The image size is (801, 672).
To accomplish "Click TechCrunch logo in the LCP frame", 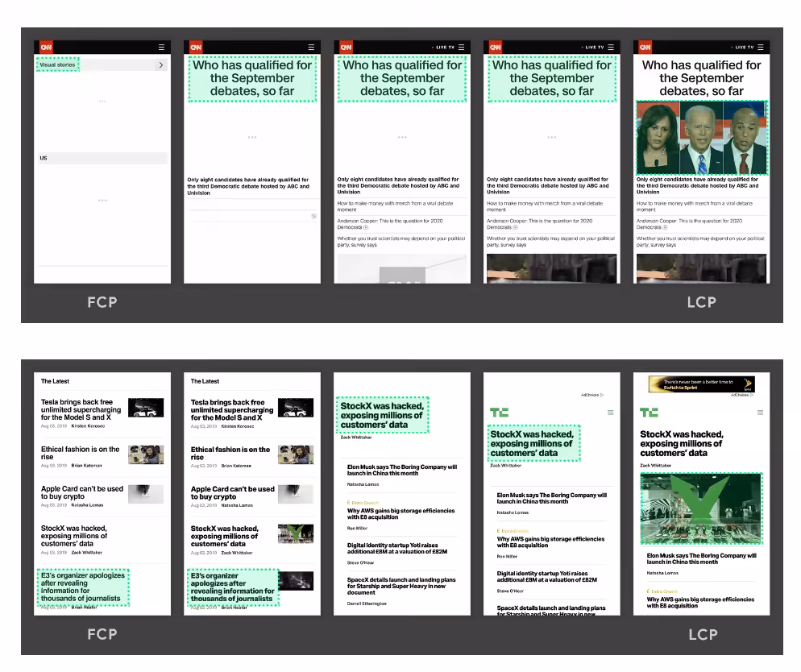I will click(649, 412).
